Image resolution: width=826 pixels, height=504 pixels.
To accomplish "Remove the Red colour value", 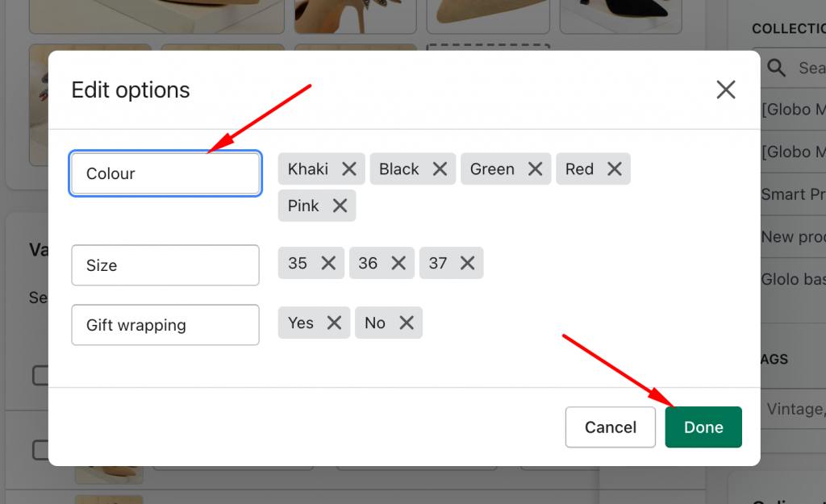I will tap(614, 169).
